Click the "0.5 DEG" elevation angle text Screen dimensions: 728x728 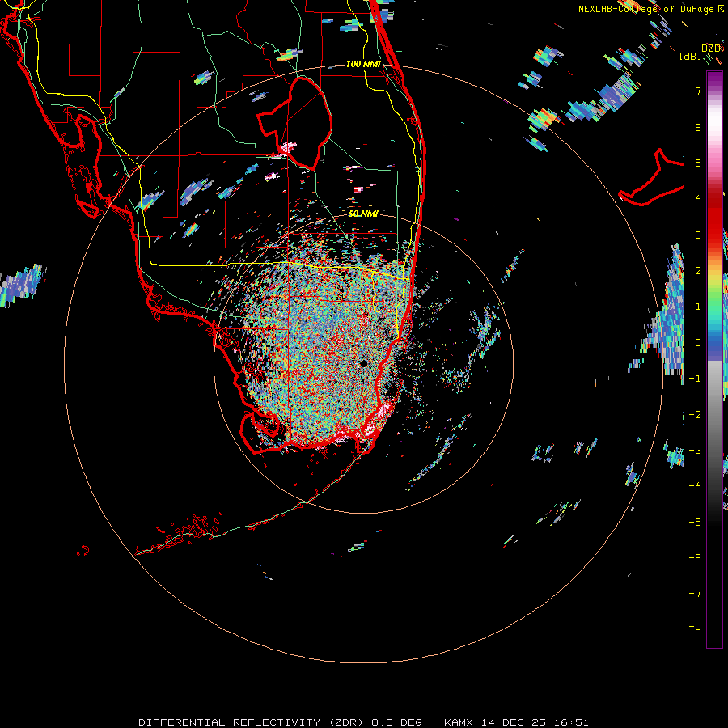(x=397, y=722)
